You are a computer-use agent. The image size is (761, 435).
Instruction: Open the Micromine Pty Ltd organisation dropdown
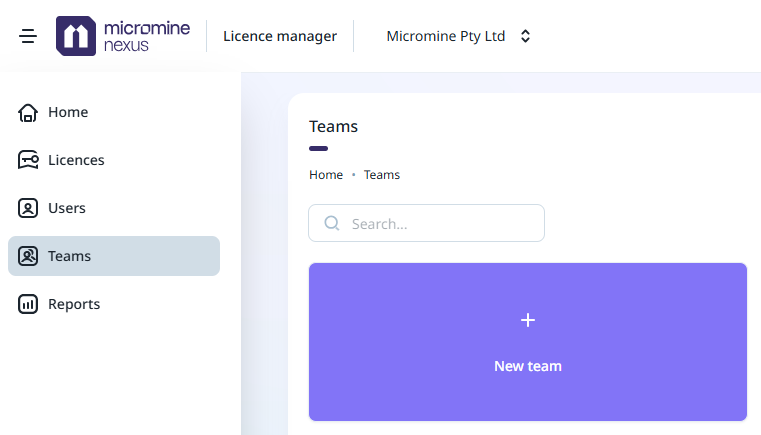[x=446, y=36]
